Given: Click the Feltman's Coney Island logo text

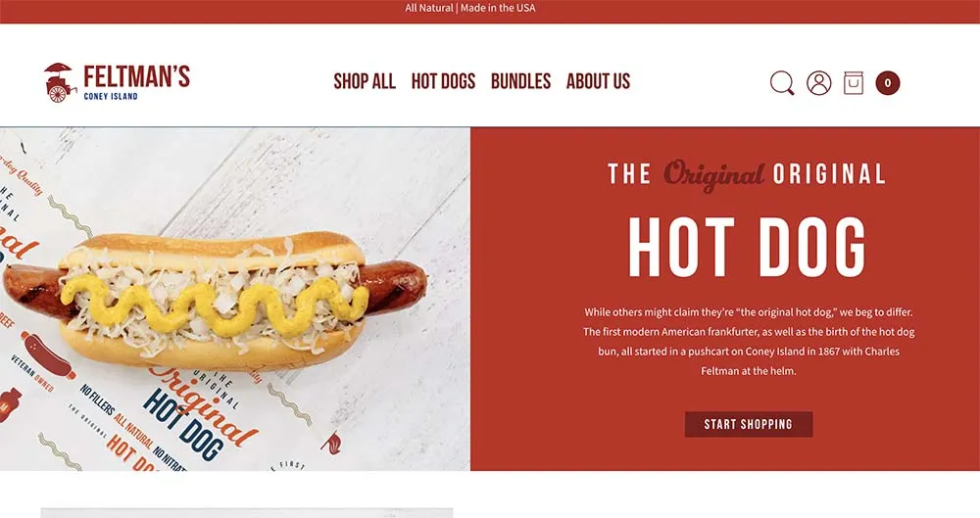Looking at the screenshot, I should [136, 82].
